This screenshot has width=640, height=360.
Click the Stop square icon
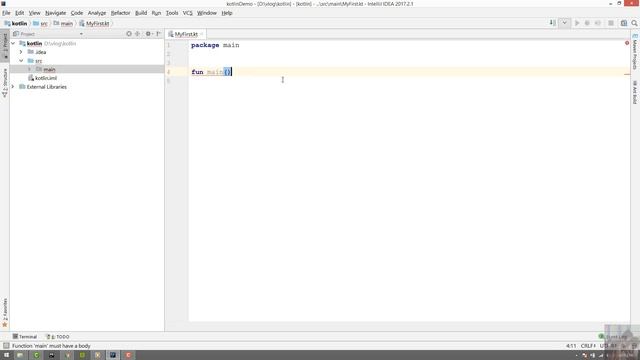(611, 23)
